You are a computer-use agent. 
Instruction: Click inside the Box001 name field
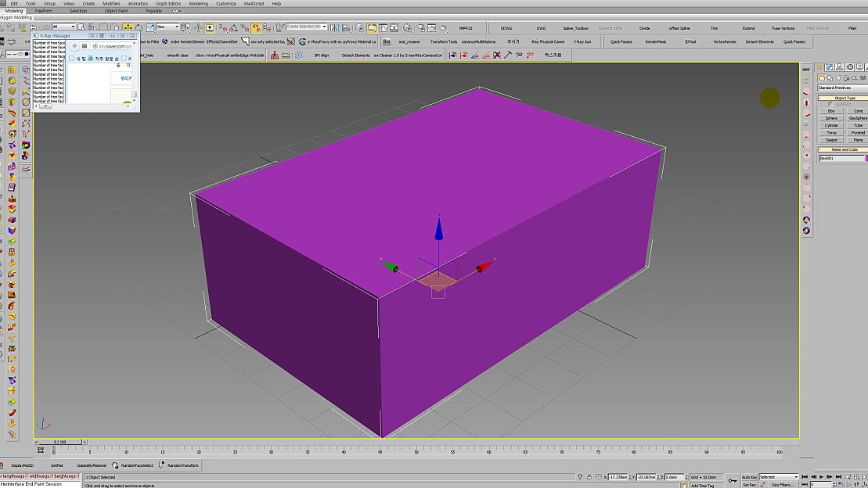pos(837,157)
